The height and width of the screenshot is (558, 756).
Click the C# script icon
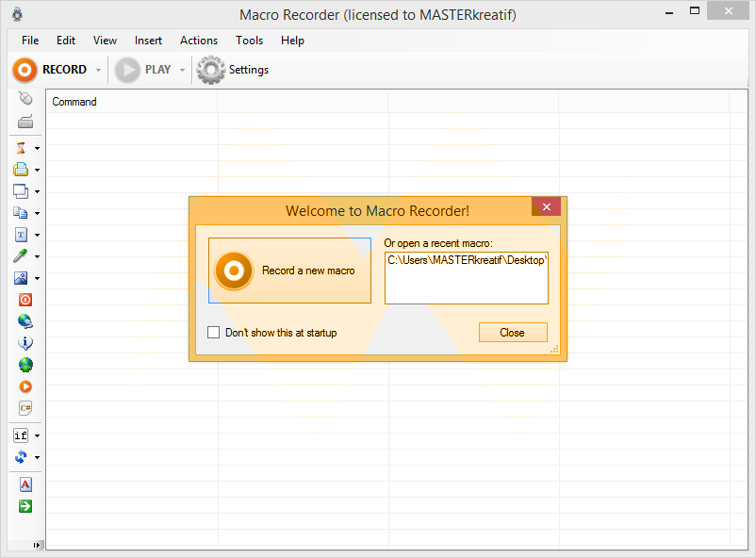pos(25,408)
